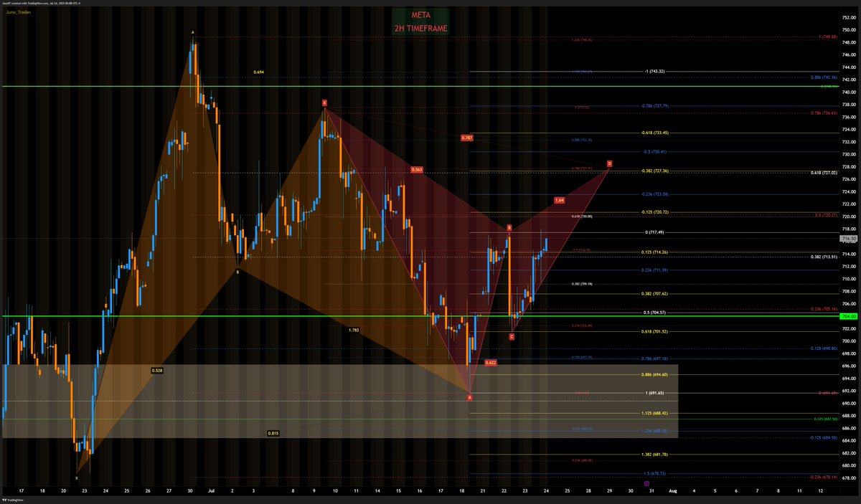Click the red 0.787 ratio label
This screenshot has height=504, width=861.
point(468,137)
